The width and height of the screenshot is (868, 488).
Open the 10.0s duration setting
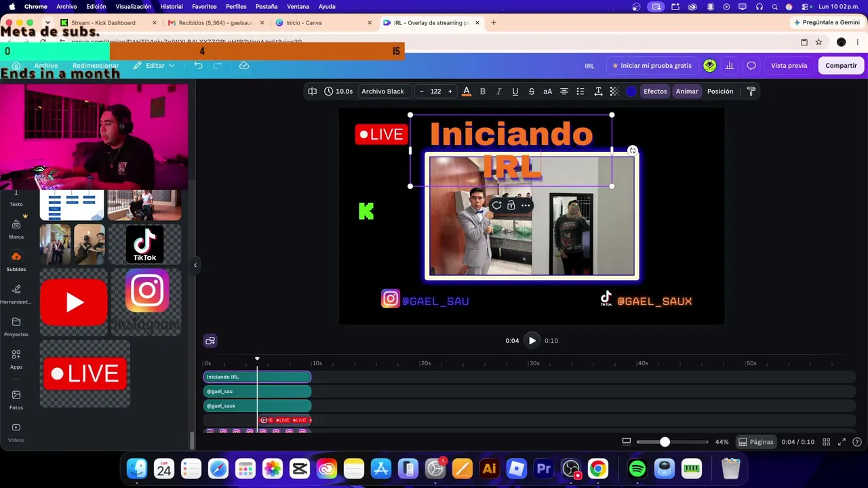pos(338,91)
